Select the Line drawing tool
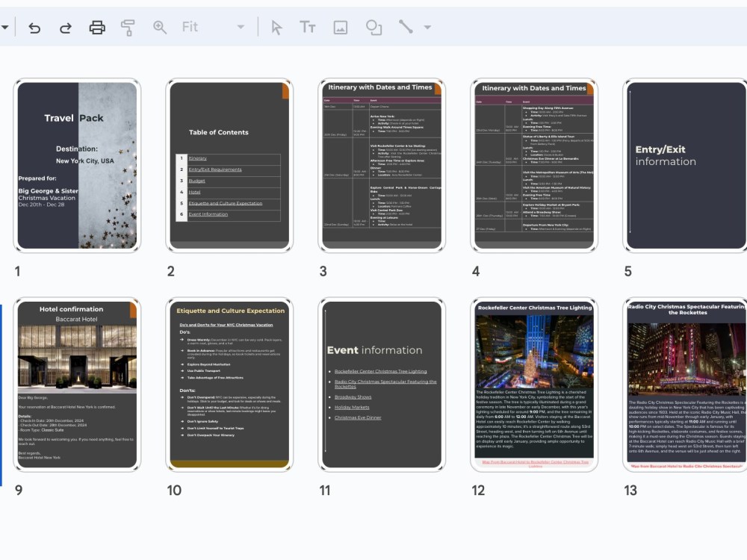This screenshot has width=747, height=560. tap(406, 27)
